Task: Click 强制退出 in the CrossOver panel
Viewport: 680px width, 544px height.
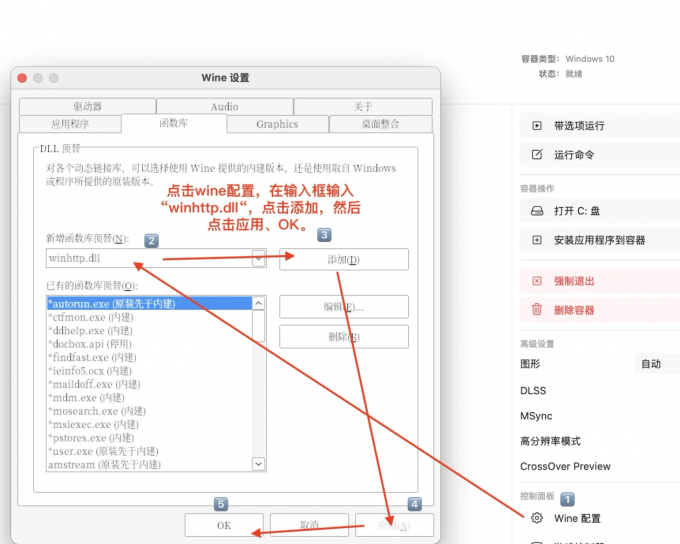Action: pos(600,281)
